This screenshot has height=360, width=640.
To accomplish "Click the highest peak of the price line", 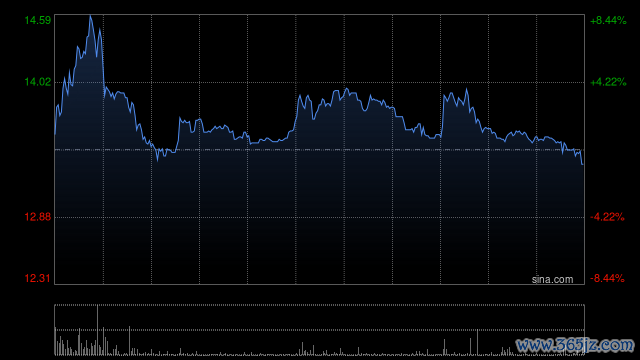I will click(x=91, y=16).
